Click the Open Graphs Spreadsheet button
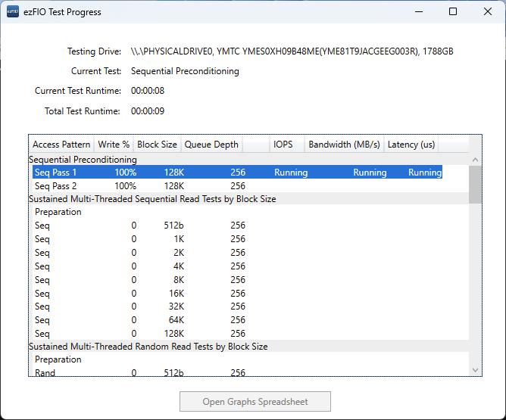506x420 pixels. tap(255, 401)
